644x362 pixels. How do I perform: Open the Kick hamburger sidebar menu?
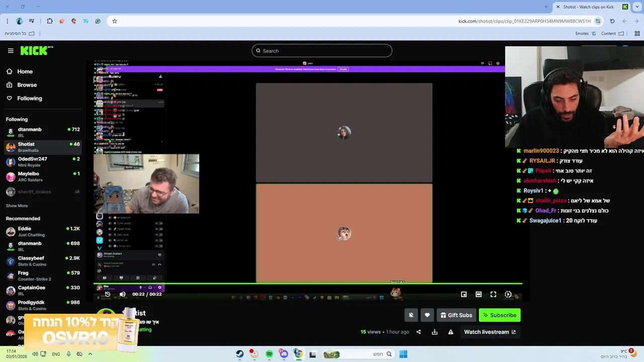tap(11, 51)
